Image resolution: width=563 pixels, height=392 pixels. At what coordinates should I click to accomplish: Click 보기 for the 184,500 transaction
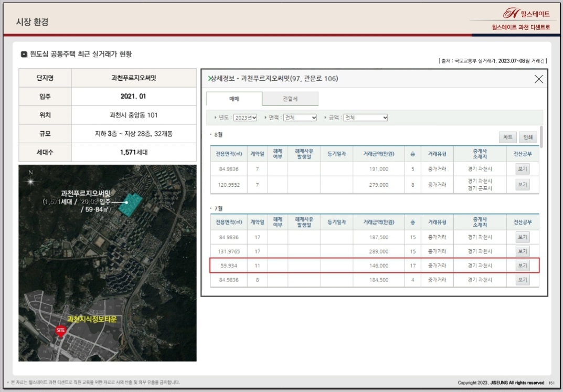[523, 280]
